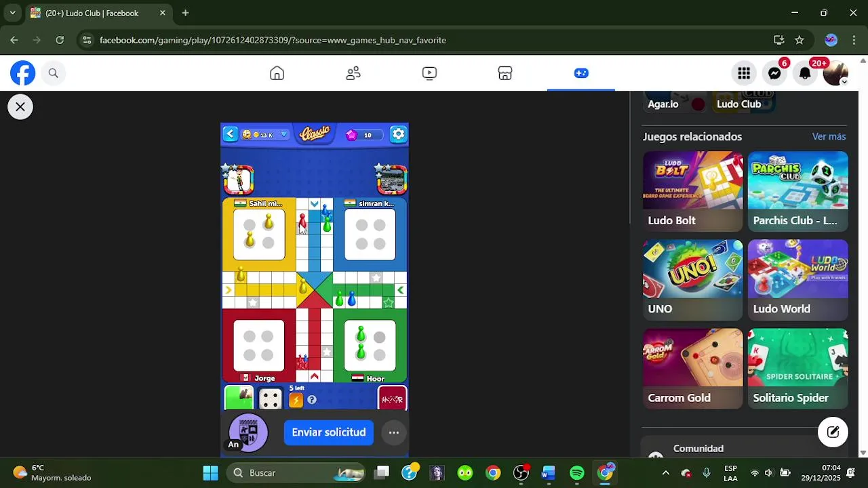Open the Carrom Gold game card
The height and width of the screenshot is (488, 868).
(693, 369)
